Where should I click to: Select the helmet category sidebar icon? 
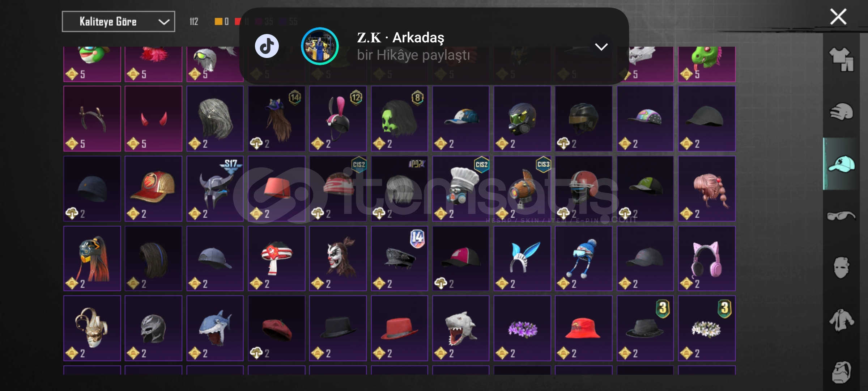tap(841, 112)
